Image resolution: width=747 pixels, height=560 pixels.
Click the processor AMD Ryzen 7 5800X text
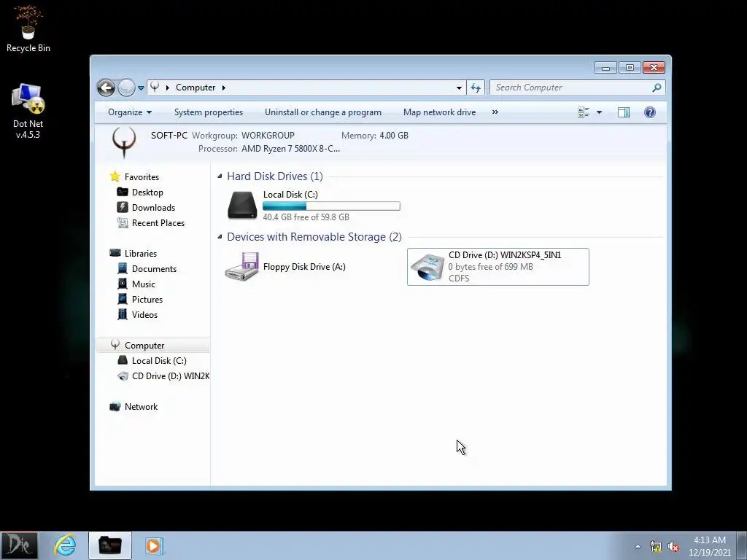click(290, 149)
